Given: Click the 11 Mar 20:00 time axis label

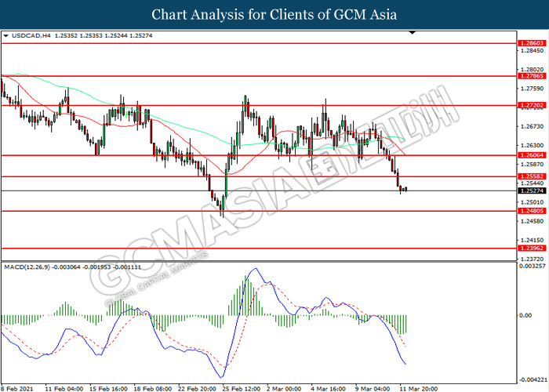Looking at the screenshot, I should [419, 389].
